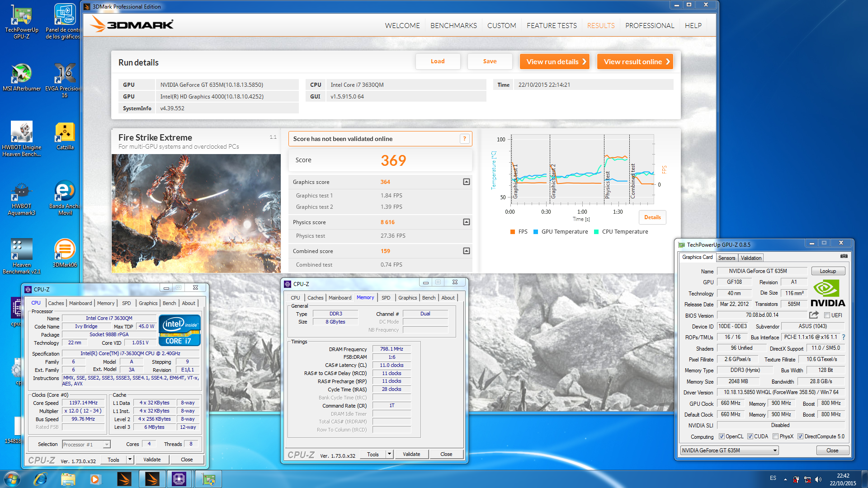
Task: Switch to CPU-Z taskbar button
Action: pos(179,479)
